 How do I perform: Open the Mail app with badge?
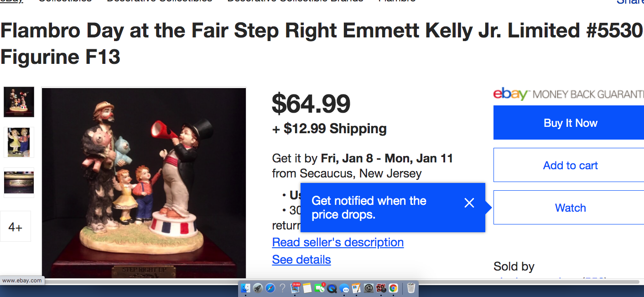(295, 288)
